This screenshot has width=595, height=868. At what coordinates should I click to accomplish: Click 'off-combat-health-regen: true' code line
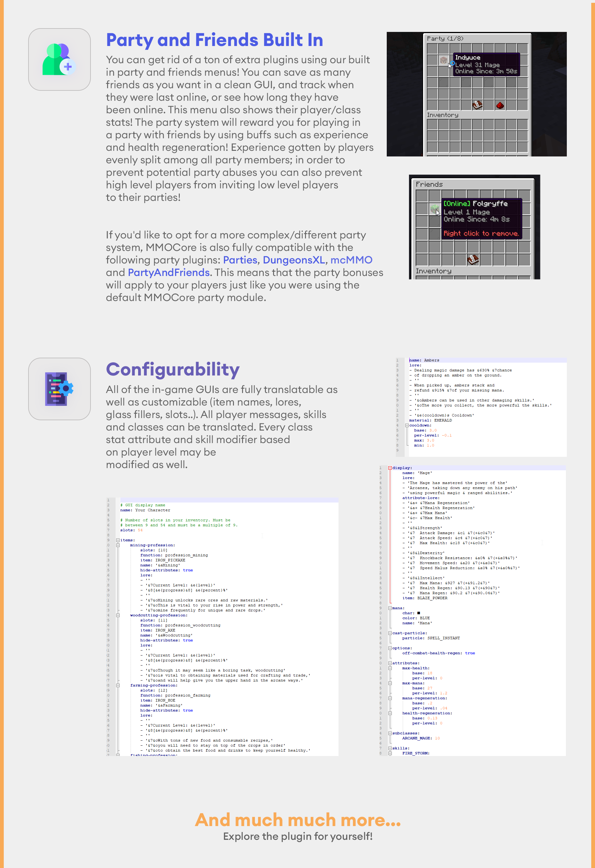439,653
